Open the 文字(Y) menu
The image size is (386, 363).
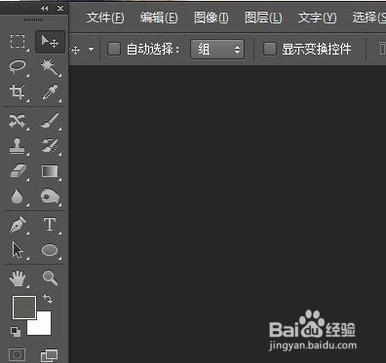[317, 18]
